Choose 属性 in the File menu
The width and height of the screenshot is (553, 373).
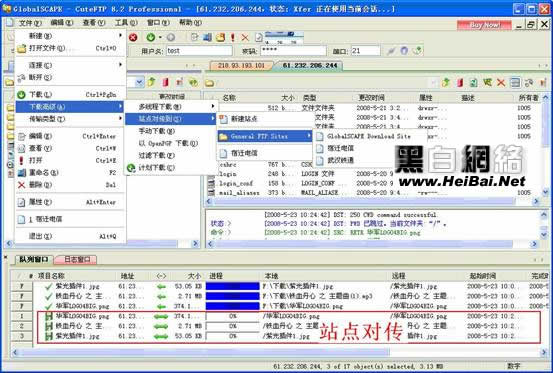[x=70, y=202]
